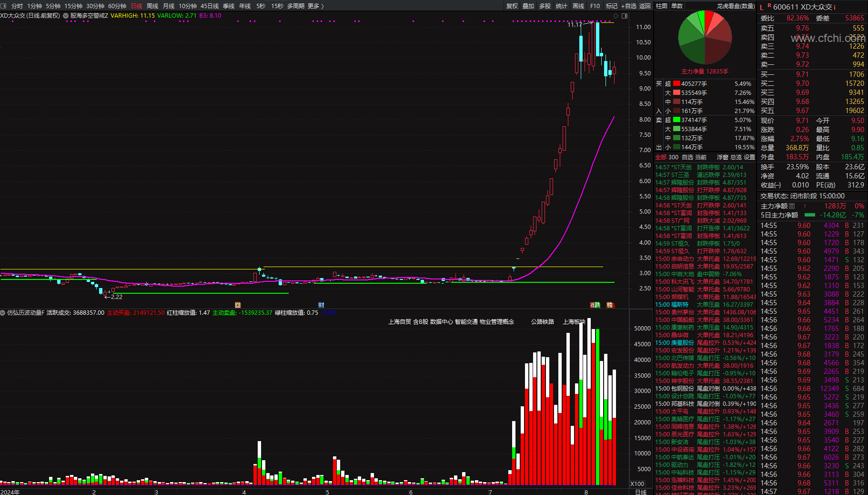Select the 日线 daily chart tab
Viewport: 868px width, 495px height.
(137, 6)
